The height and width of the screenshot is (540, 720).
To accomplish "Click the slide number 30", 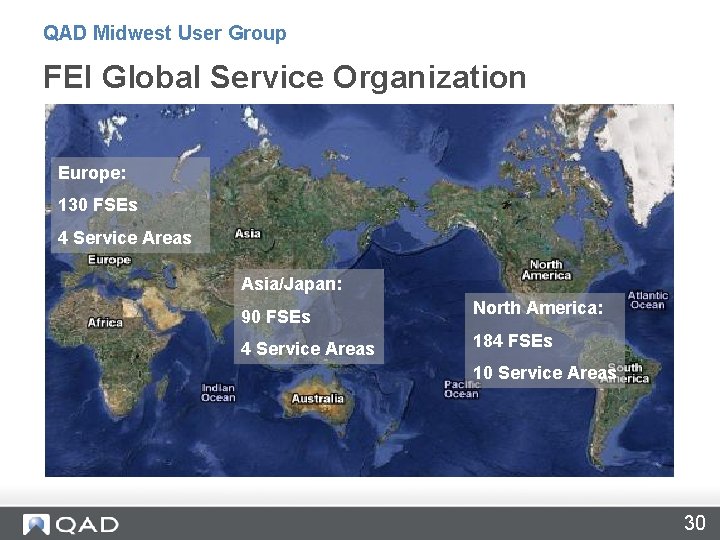I will [x=695, y=523].
